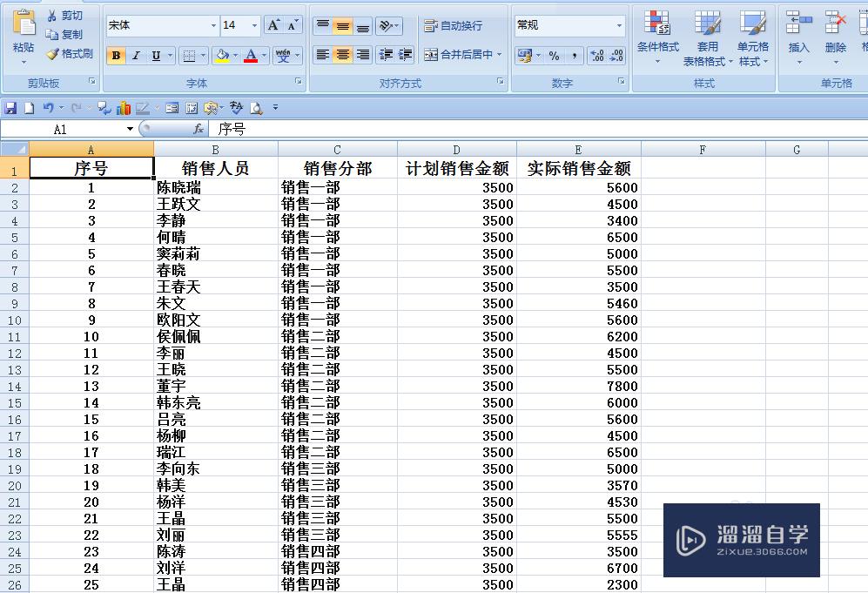Open Cell Styles (单元格样式)

coord(753,37)
